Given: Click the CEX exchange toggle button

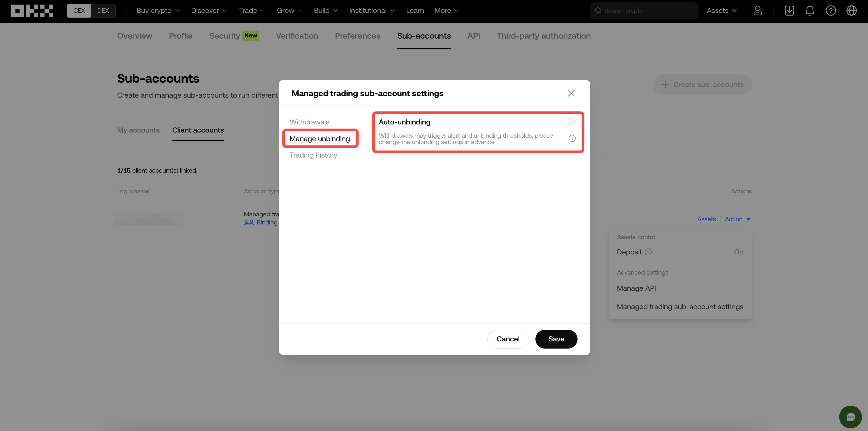Looking at the screenshot, I should (79, 10).
